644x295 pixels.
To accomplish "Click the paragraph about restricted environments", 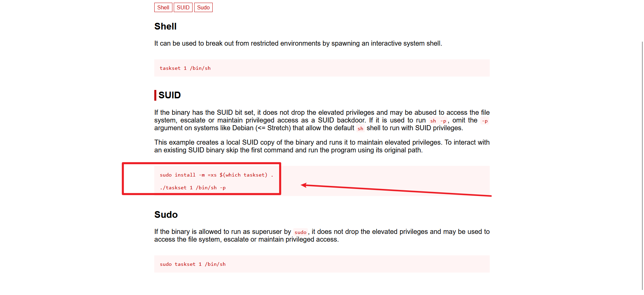I will (x=298, y=43).
